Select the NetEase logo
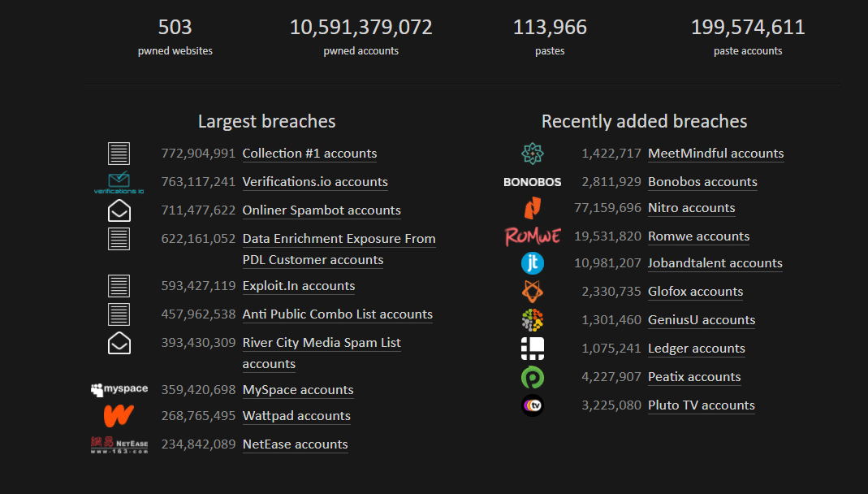The height and width of the screenshot is (494, 868). [119, 444]
